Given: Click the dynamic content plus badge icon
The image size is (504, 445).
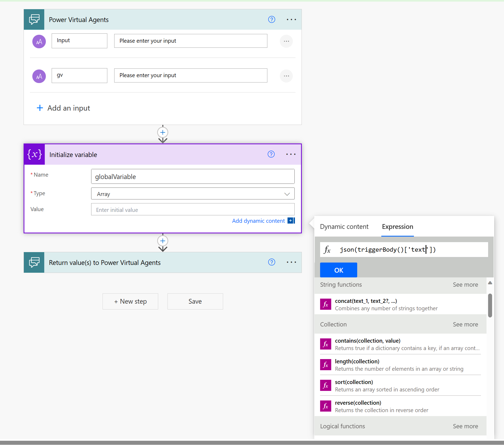Looking at the screenshot, I should click(291, 221).
